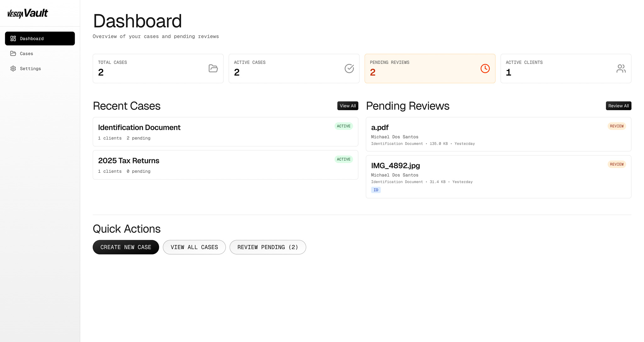The height and width of the screenshot is (342, 644).
Task: Click the people icon on Active Clients card
Action: click(621, 68)
